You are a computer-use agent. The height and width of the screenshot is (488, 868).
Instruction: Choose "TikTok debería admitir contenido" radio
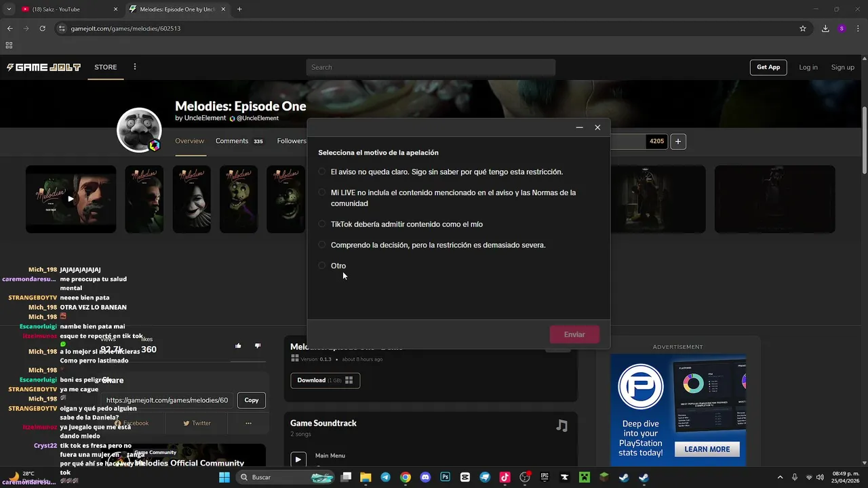pos(322,224)
